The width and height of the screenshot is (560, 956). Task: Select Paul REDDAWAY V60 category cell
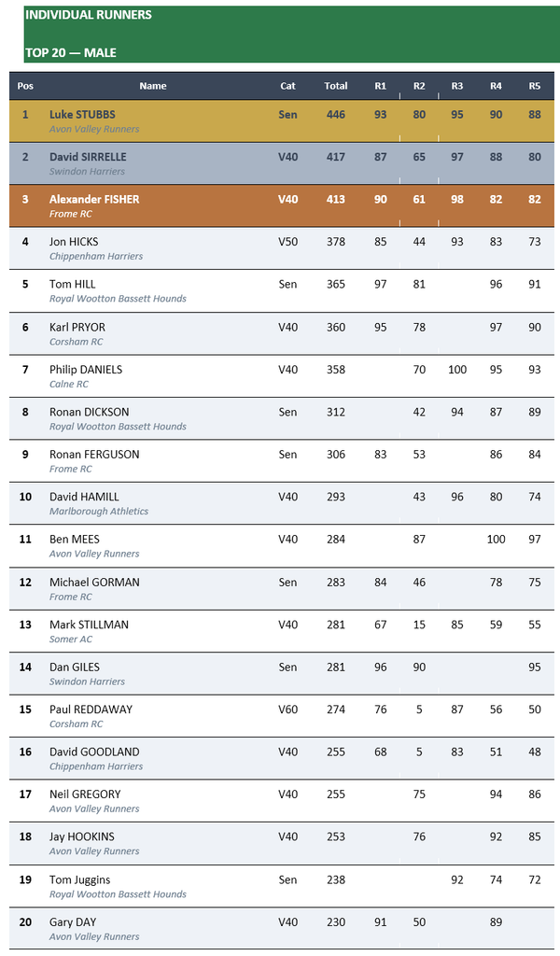pyautogui.click(x=287, y=710)
